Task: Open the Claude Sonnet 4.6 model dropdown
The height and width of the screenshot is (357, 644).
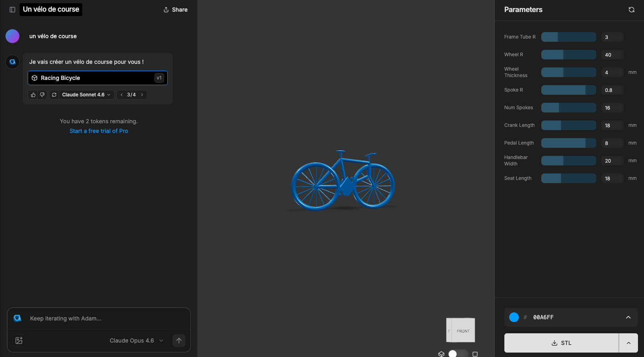Action: click(x=86, y=95)
